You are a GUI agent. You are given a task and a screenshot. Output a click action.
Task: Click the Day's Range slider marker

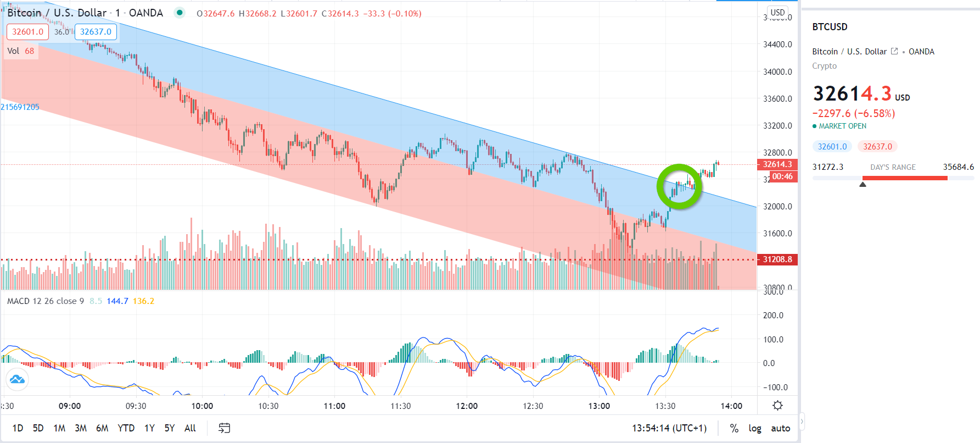(863, 185)
